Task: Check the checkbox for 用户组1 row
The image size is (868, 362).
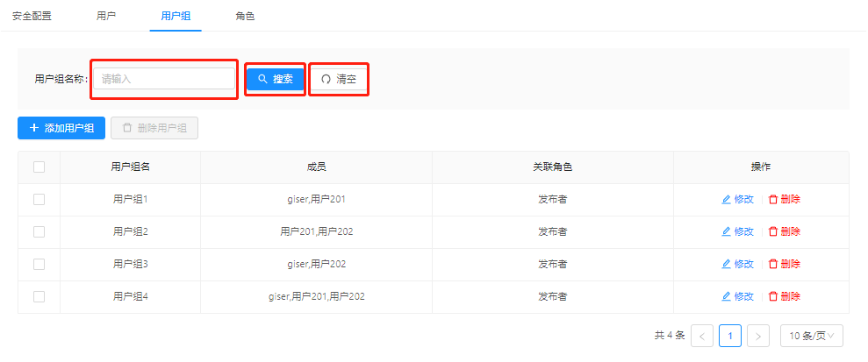Action: [x=39, y=200]
